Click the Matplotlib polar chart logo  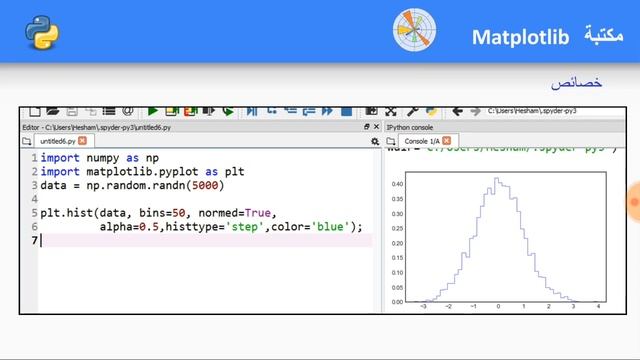click(414, 30)
